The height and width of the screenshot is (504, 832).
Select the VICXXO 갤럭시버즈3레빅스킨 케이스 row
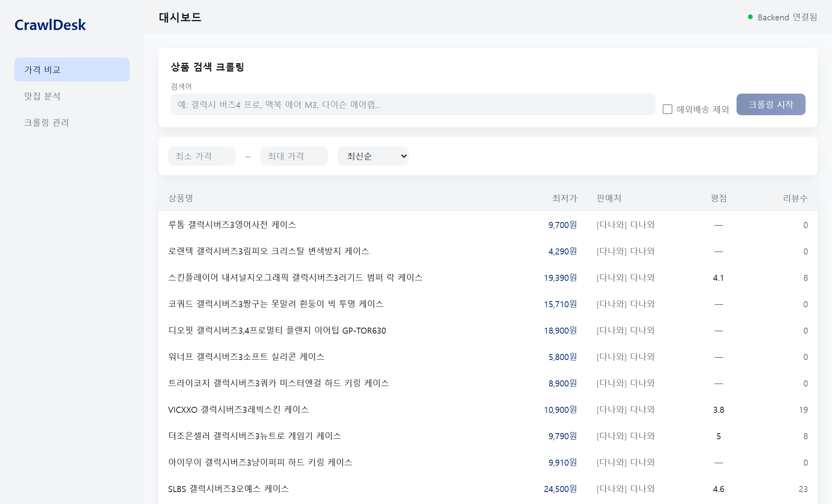tap(488, 410)
